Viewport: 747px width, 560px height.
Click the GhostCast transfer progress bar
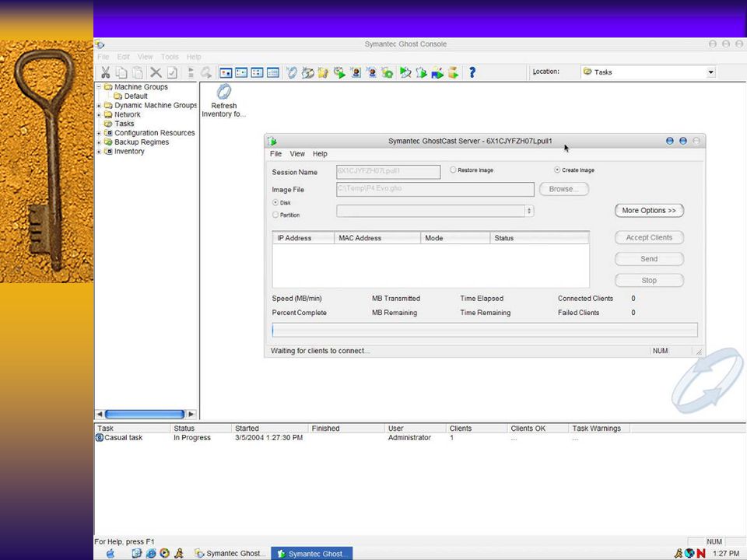(485, 330)
